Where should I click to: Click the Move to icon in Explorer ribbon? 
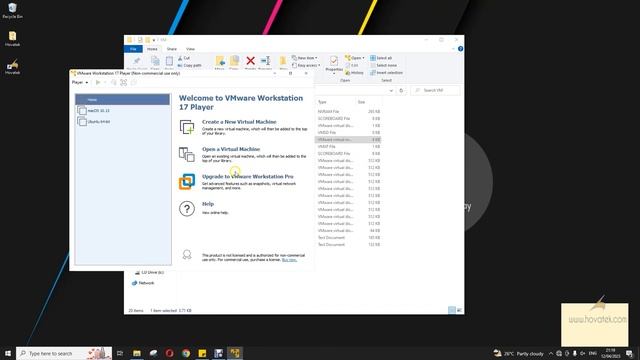220,61
